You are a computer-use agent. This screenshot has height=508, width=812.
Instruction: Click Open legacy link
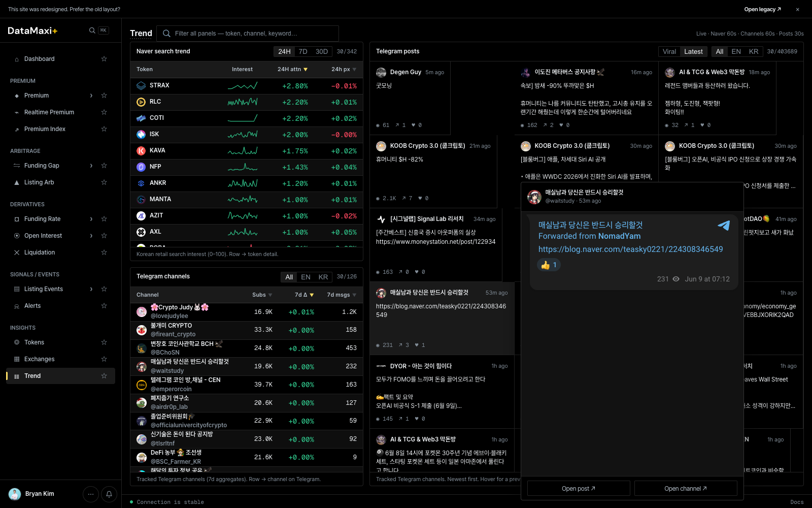(762, 9)
